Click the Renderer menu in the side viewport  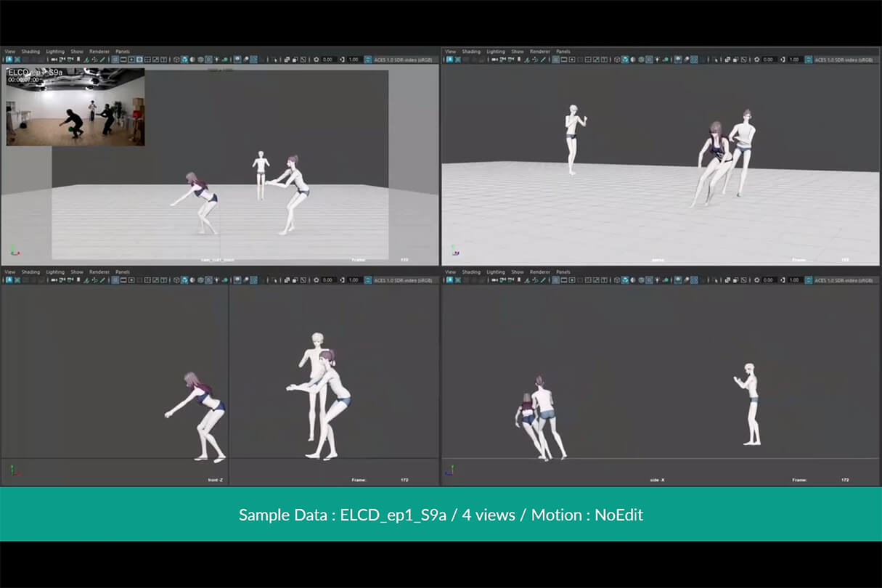(539, 271)
